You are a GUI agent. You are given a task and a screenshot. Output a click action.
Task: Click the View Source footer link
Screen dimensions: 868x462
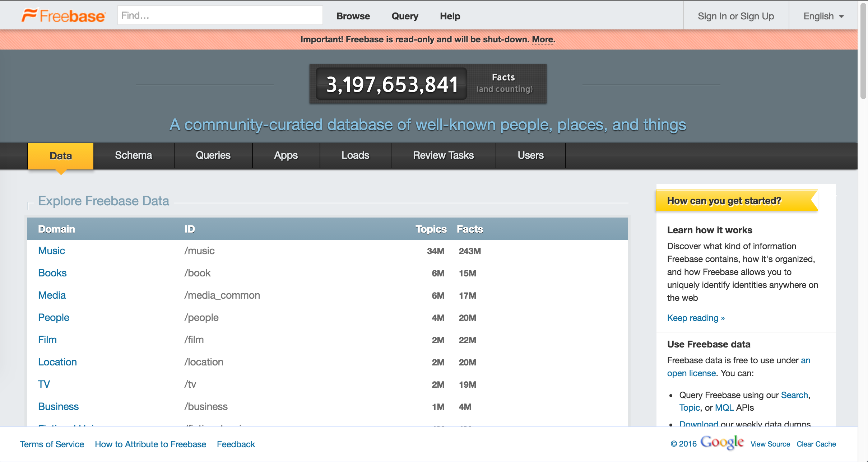(x=770, y=444)
